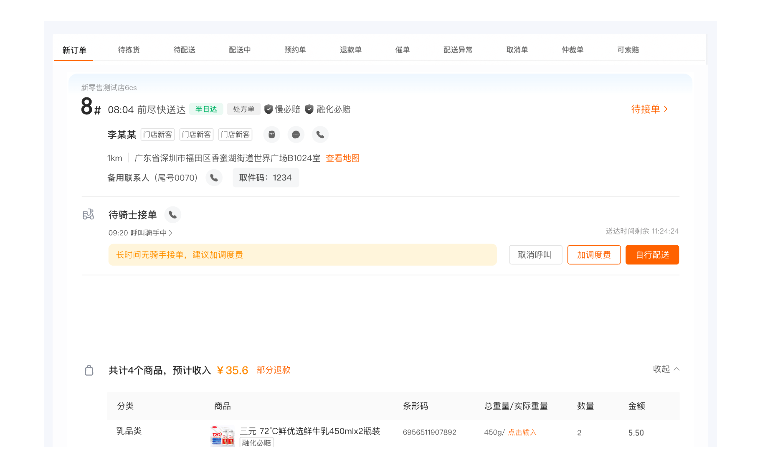This screenshot has height=468, width=760.
Task: Click the estimated income ¥35.6
Action: point(232,370)
